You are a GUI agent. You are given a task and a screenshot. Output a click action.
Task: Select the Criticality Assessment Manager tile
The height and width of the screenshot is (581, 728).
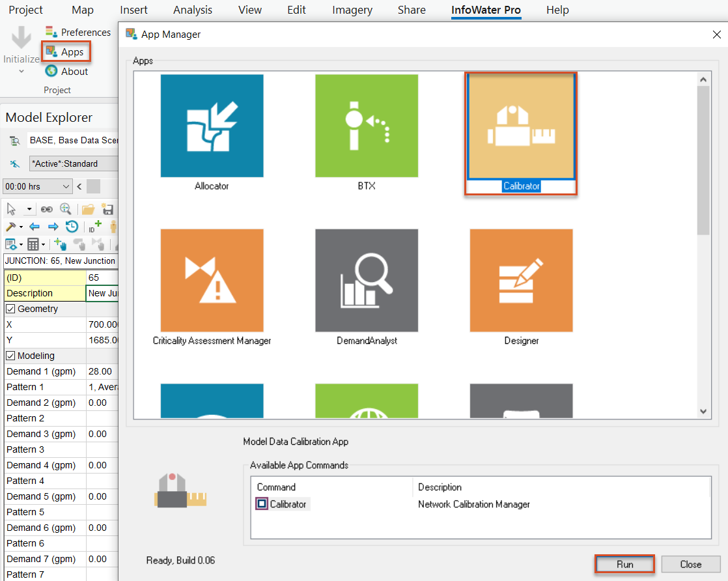212,280
